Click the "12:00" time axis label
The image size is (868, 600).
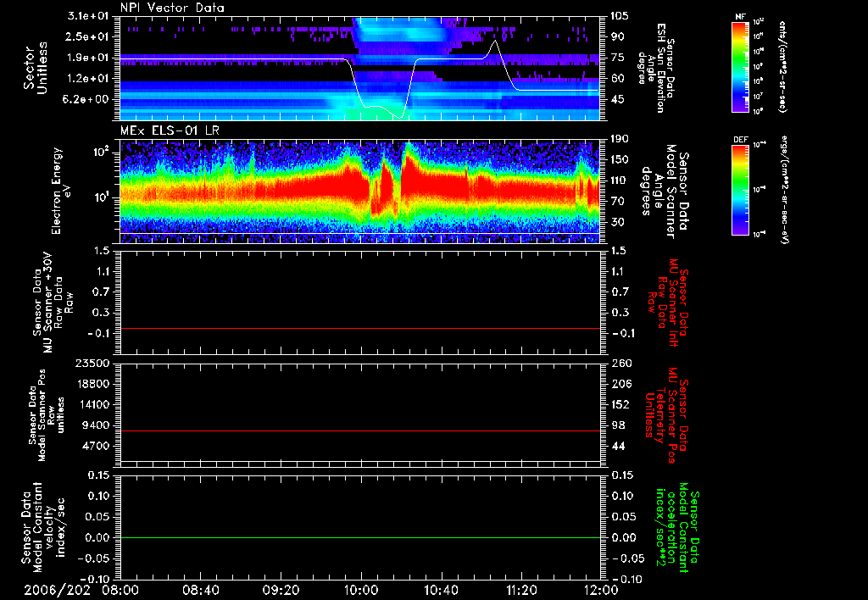tap(600, 590)
